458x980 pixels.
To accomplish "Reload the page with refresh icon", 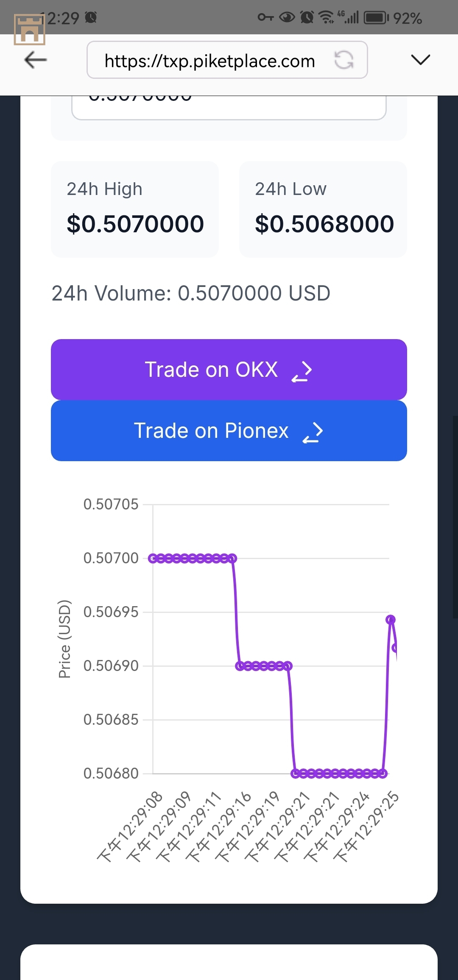I will tap(344, 60).
